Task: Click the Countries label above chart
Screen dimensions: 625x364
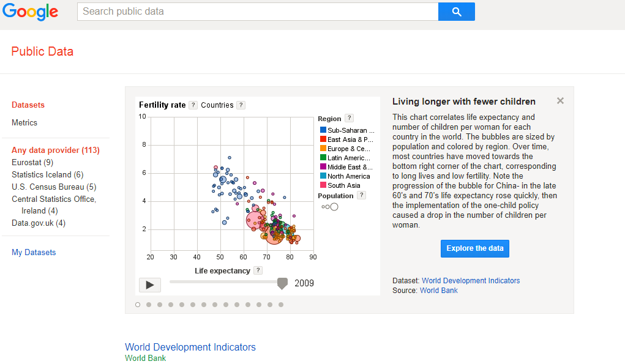Action: pyautogui.click(x=217, y=105)
